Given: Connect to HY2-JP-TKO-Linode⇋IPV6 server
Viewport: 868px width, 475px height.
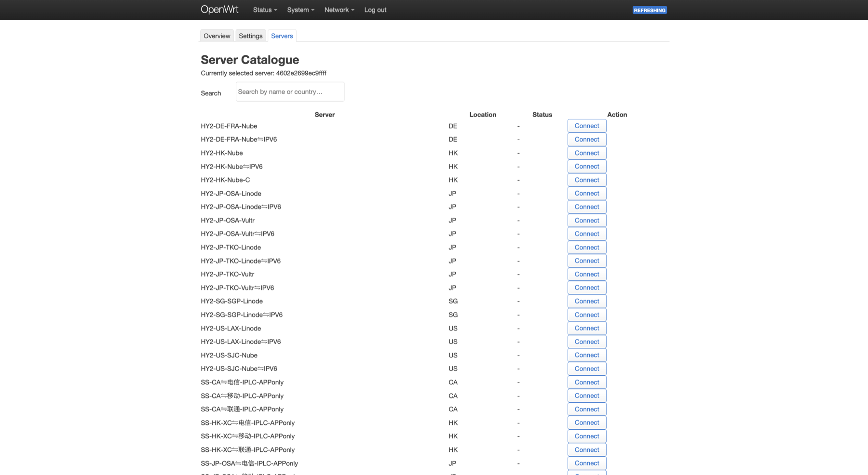Looking at the screenshot, I should (587, 261).
